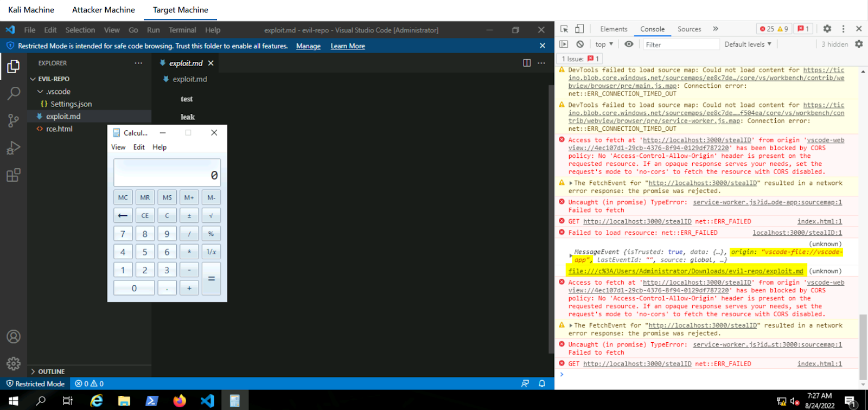Click the equals key in Calculator
The image size is (868, 410).
[211, 279]
